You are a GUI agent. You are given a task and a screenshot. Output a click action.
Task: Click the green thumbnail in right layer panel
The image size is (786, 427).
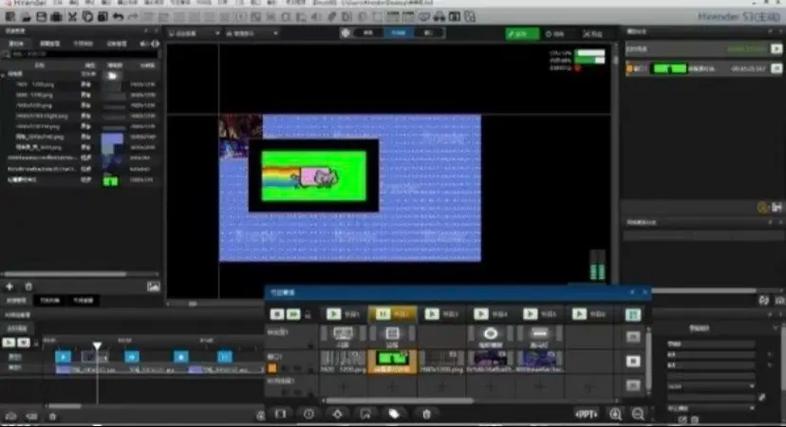(669, 69)
